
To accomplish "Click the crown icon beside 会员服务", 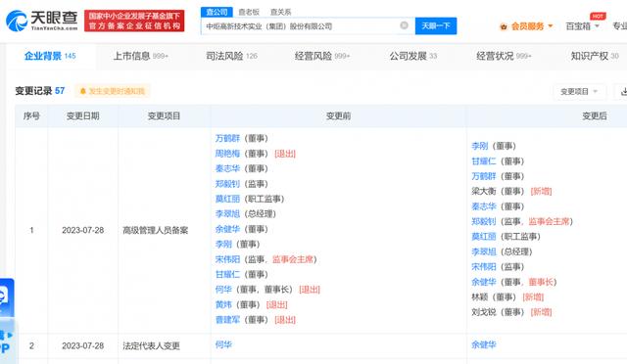I will click(504, 26).
